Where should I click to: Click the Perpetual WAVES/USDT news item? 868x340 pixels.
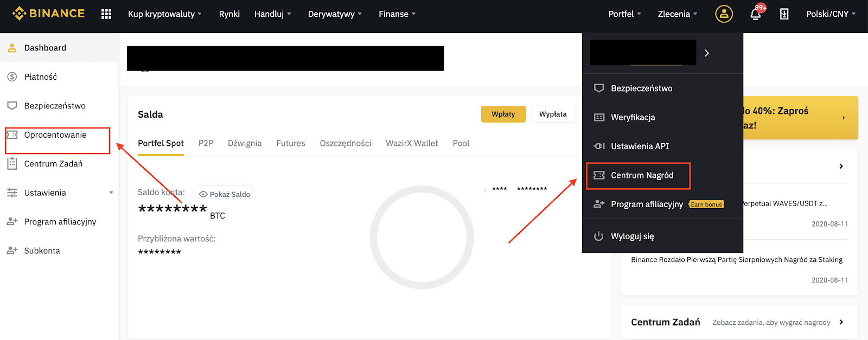[x=785, y=203]
